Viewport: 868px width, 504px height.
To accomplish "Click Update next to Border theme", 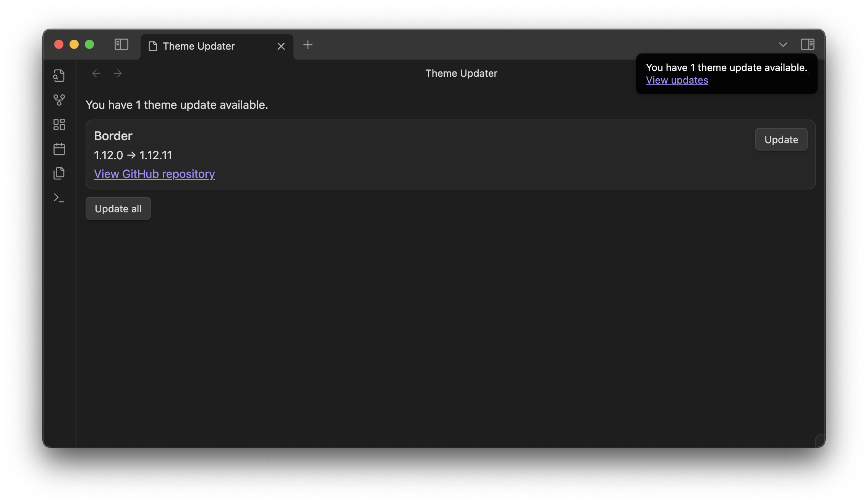I will pos(781,139).
